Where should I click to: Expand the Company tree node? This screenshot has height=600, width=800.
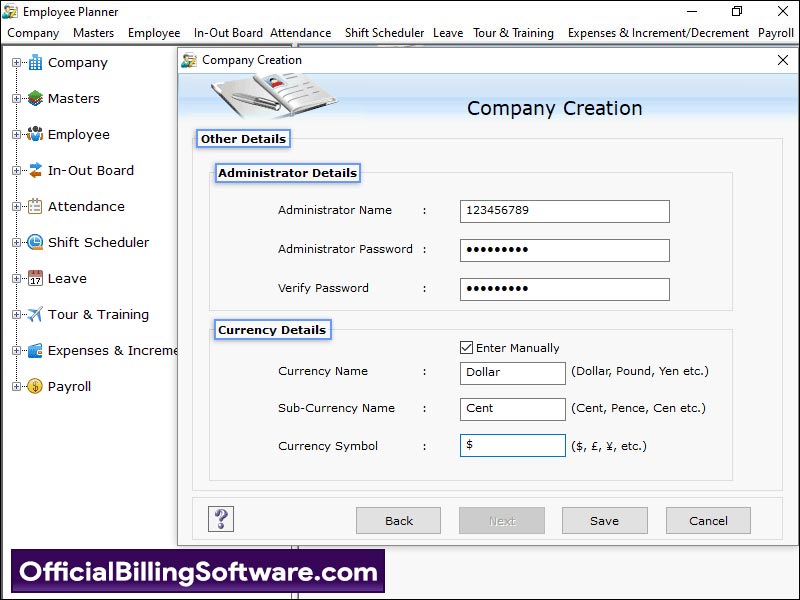pos(16,63)
